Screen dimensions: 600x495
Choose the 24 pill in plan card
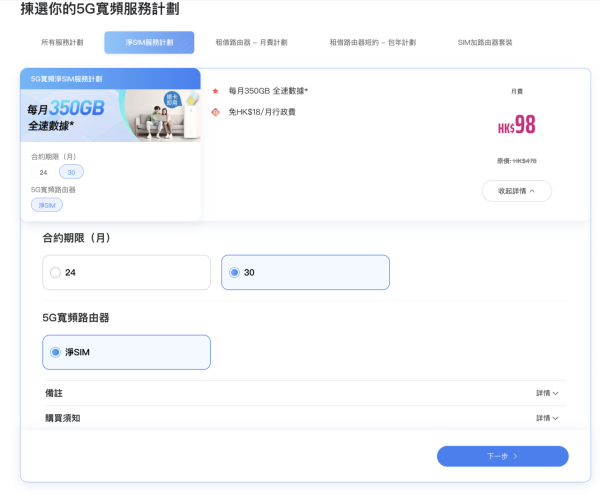(43, 172)
